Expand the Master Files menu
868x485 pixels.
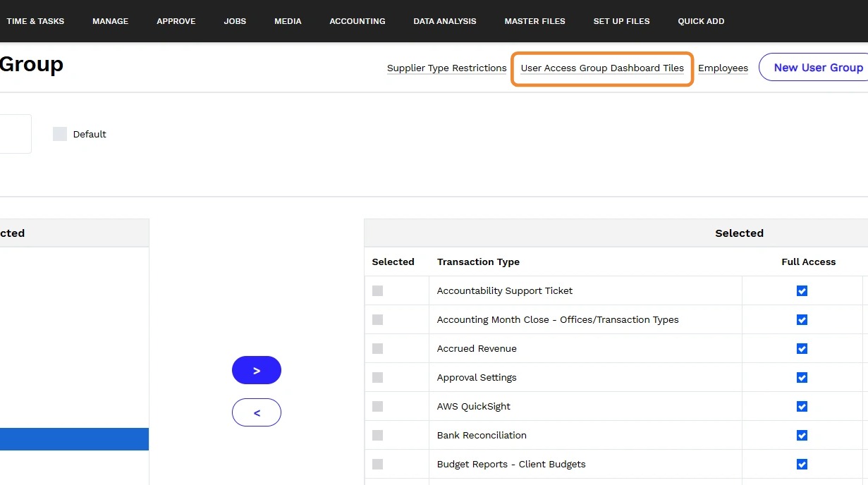(x=534, y=21)
